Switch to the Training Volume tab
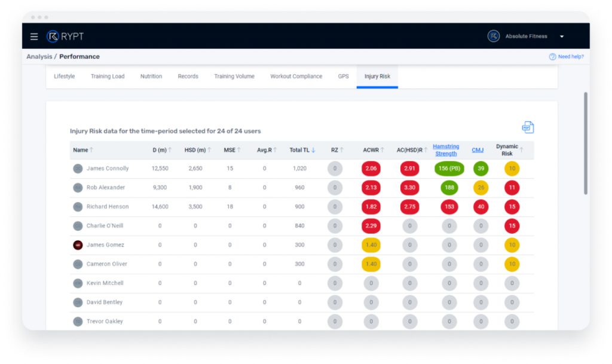The width and height of the screenshot is (612, 364). pos(234,77)
